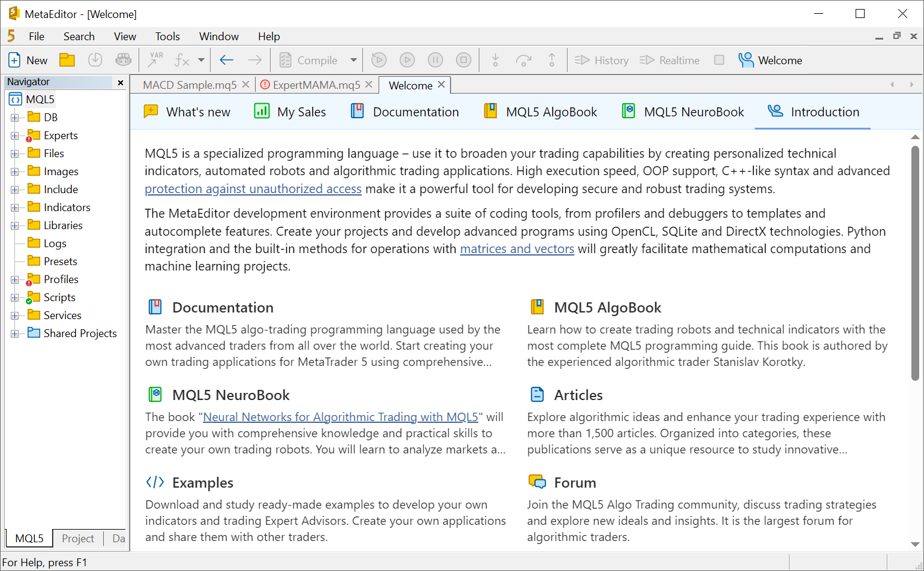Stop debugging with the square icon

pyautogui.click(x=463, y=59)
